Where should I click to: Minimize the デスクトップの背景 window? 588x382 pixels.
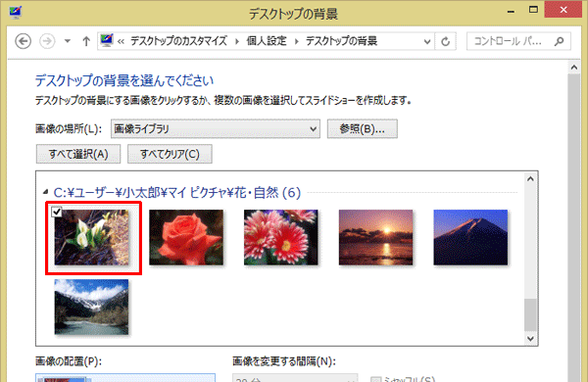pyautogui.click(x=511, y=11)
